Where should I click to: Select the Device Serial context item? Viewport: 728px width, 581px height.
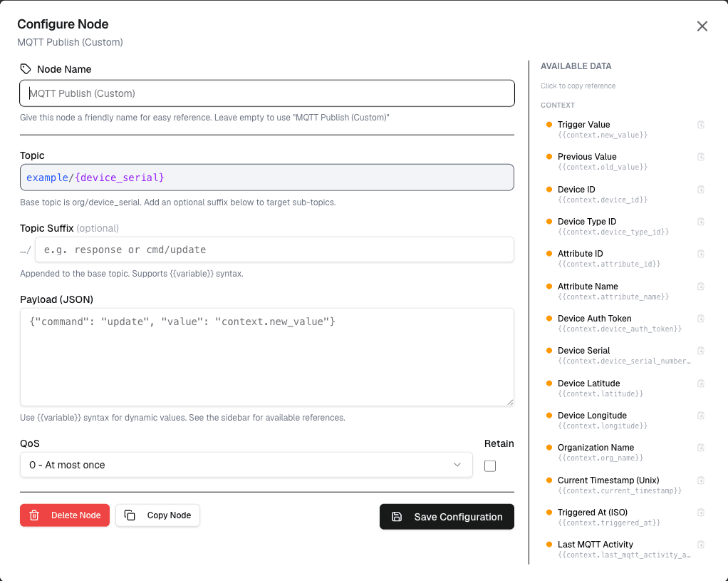pyautogui.click(x=625, y=355)
